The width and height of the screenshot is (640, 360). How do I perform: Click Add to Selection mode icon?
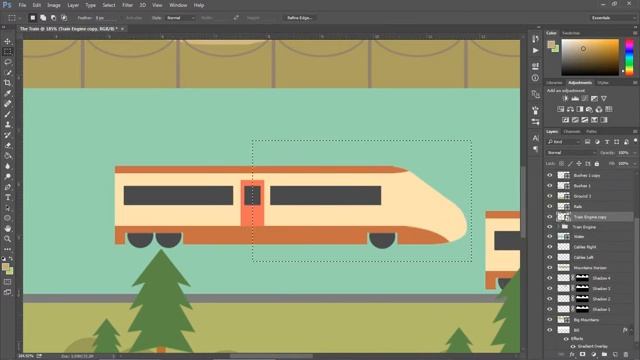coord(43,18)
